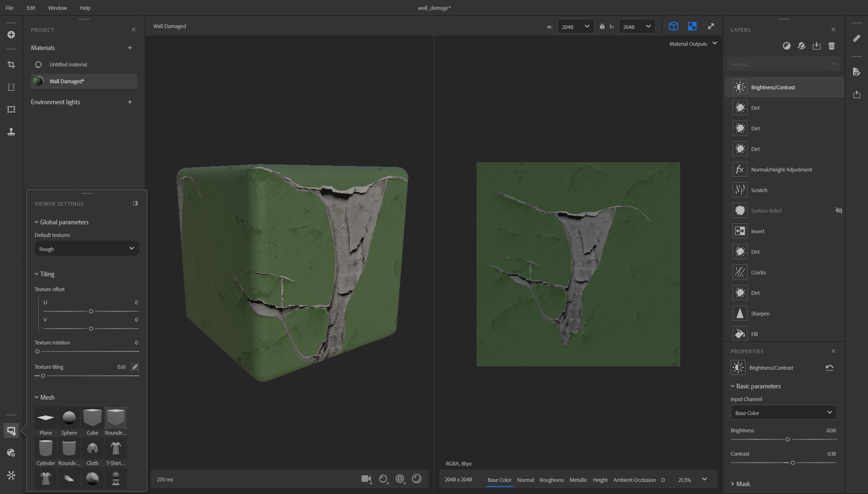The image size is (868, 494).
Task: Click the share/export icon in right sidebar
Action: [x=856, y=94]
